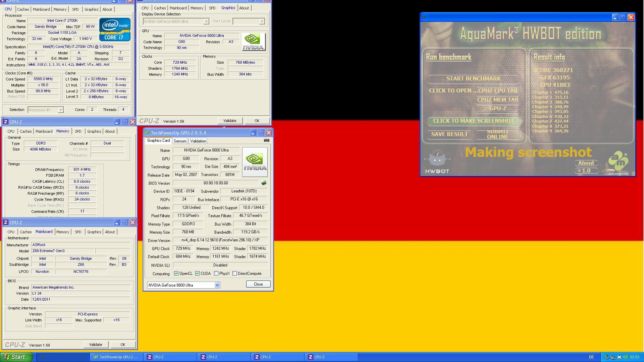644x362 pixels.
Task: Click CLICK TO MAKE SCREENSHOT in AquaMark
Action: 473,121
